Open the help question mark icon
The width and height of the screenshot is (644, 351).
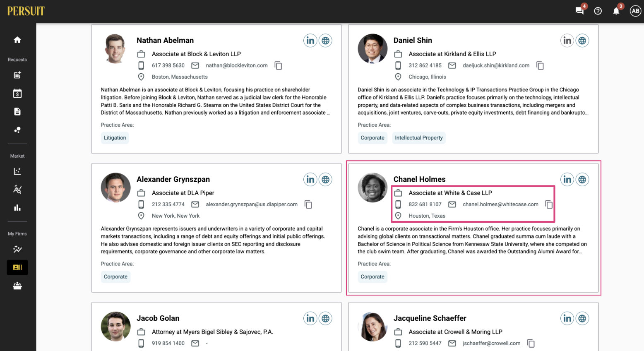[x=598, y=11]
